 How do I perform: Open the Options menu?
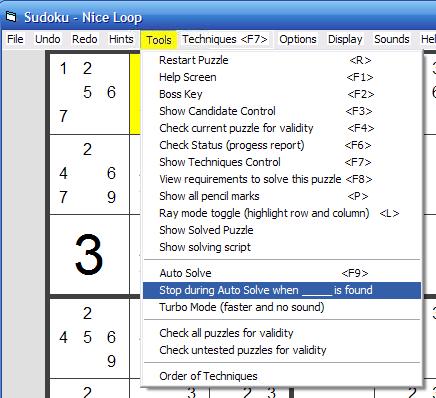298,39
